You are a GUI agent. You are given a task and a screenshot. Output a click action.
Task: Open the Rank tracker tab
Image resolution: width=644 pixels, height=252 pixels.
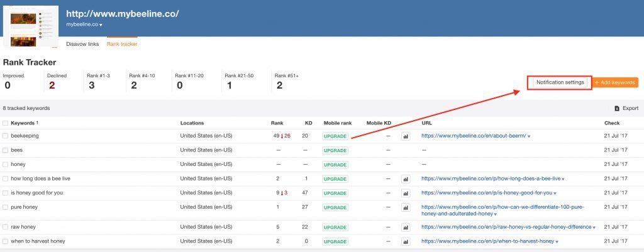[122, 44]
